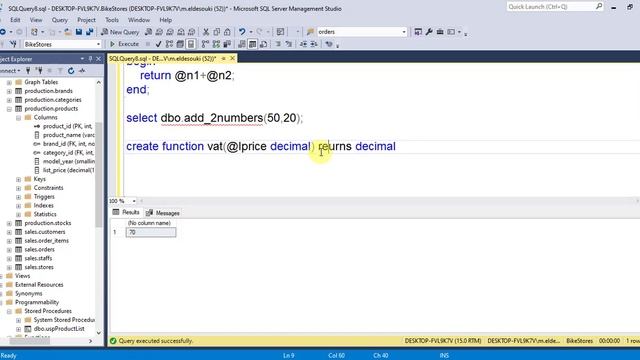Screen dimensions: 640x360
Task: Collapse the Columns folder node
Action: 18,118
